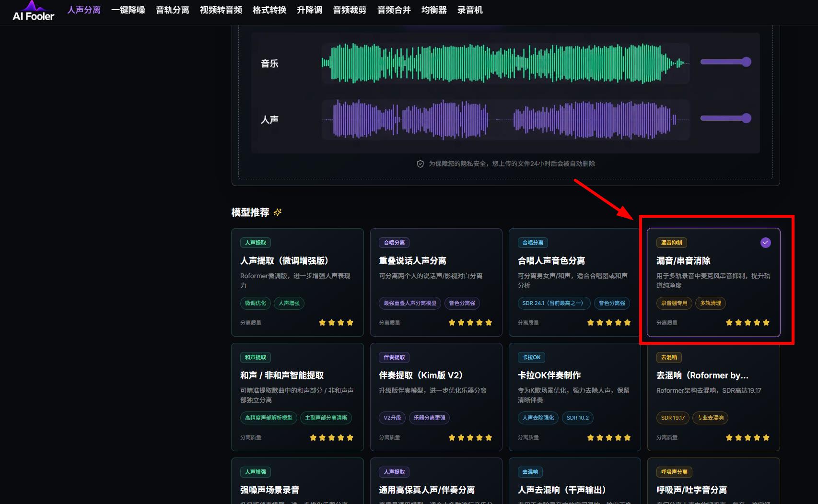Click the checkmark on 漏音/串音消除 card
Image resolution: width=818 pixels, height=504 pixels.
point(766,243)
